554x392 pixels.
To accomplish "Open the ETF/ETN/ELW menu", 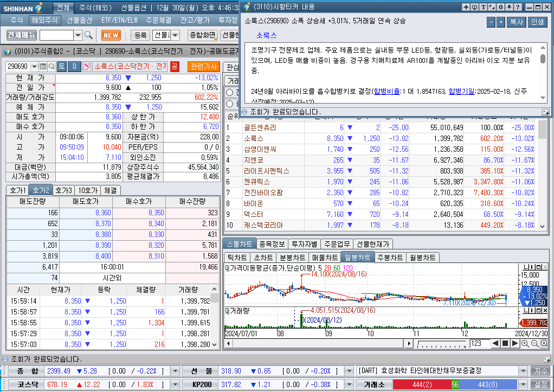I will 119,20.
